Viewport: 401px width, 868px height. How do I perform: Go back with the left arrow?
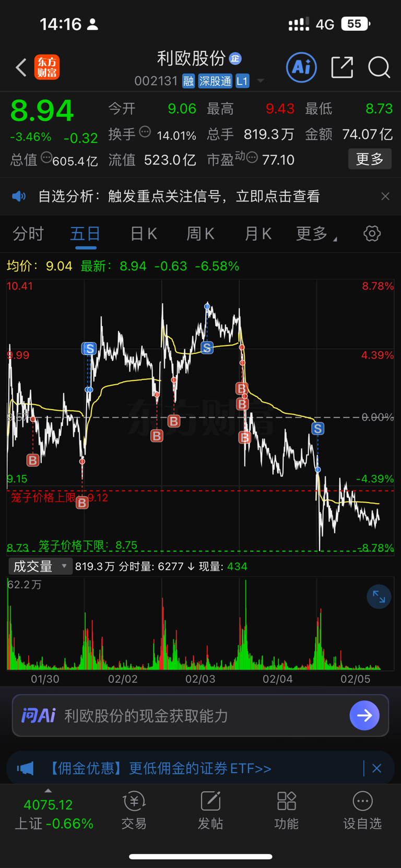(x=21, y=67)
